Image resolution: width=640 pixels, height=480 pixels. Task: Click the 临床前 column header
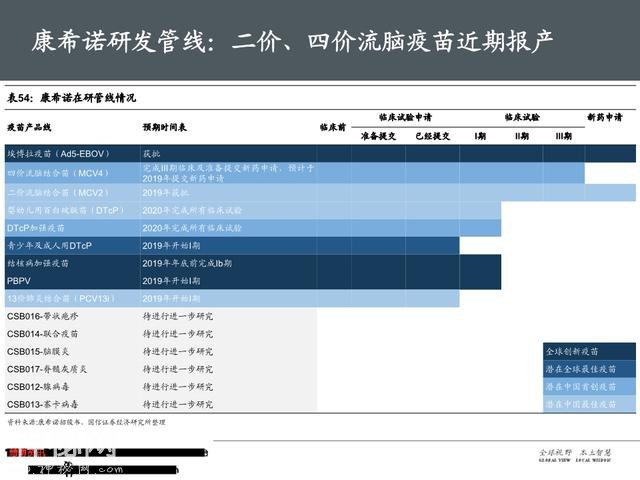[333, 127]
